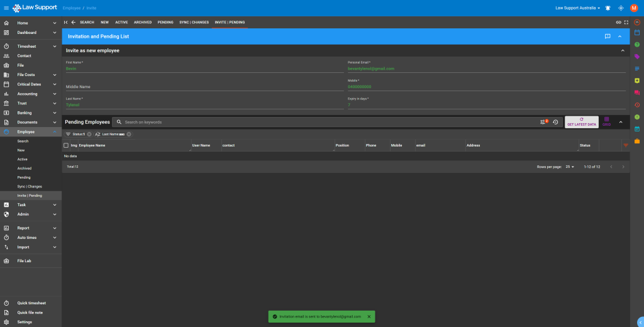The width and height of the screenshot is (644, 327).
Task: Open the notifications bell
Action: [x=608, y=8]
